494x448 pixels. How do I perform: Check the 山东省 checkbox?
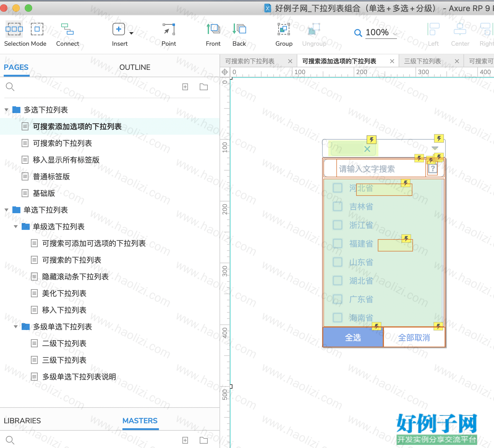(x=338, y=262)
